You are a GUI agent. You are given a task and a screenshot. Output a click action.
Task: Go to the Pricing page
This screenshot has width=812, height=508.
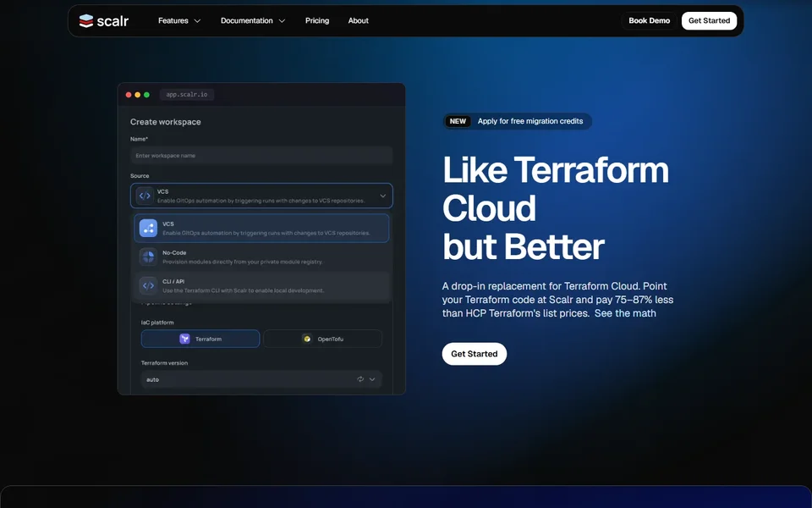317,20
